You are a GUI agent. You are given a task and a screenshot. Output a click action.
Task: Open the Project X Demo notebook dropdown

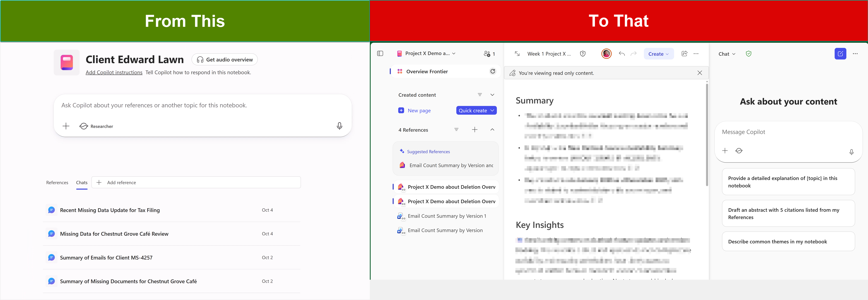pyautogui.click(x=426, y=53)
